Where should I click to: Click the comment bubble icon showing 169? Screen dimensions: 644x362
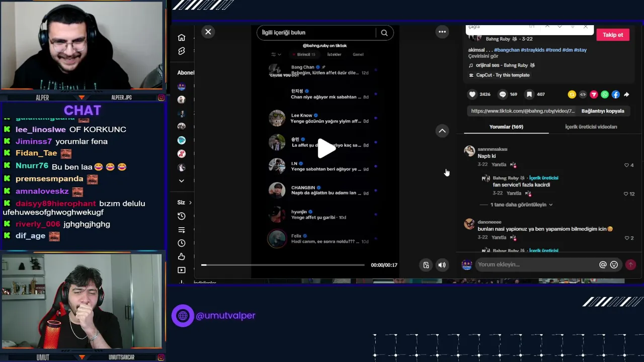click(x=503, y=94)
